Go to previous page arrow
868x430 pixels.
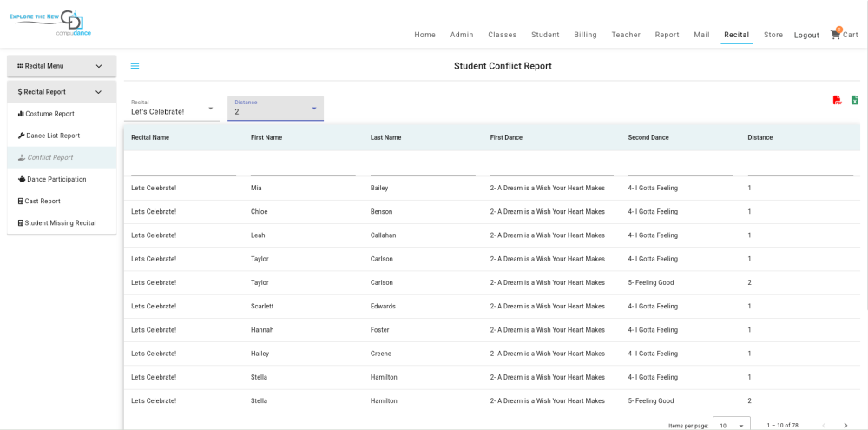coord(824,426)
